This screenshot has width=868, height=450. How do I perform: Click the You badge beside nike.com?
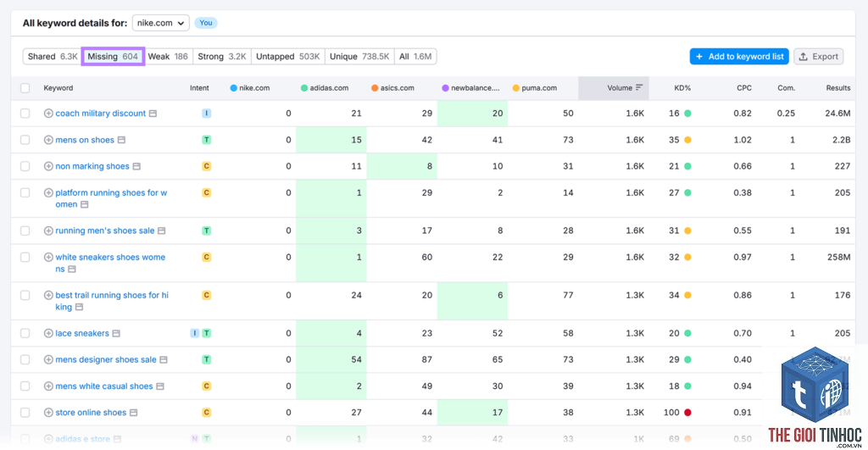pyautogui.click(x=206, y=23)
